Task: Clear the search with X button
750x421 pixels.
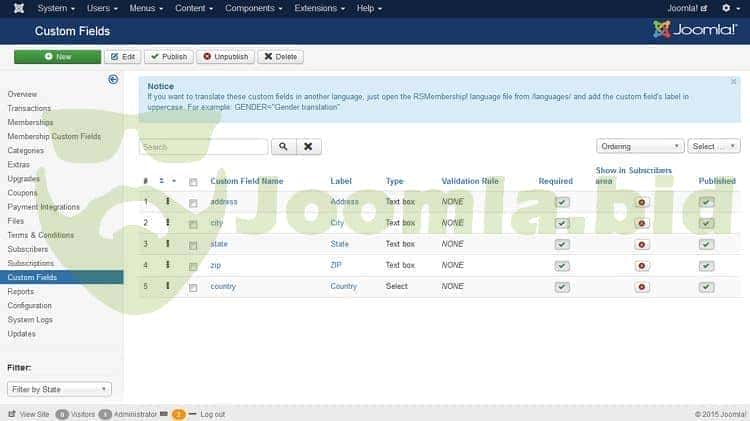Action: point(309,147)
